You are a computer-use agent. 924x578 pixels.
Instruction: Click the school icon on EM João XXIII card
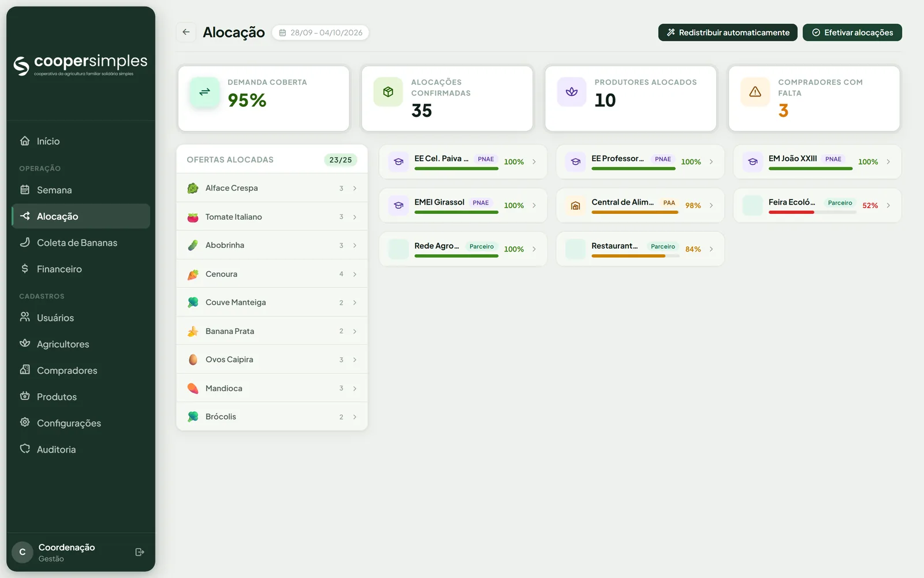(x=752, y=162)
